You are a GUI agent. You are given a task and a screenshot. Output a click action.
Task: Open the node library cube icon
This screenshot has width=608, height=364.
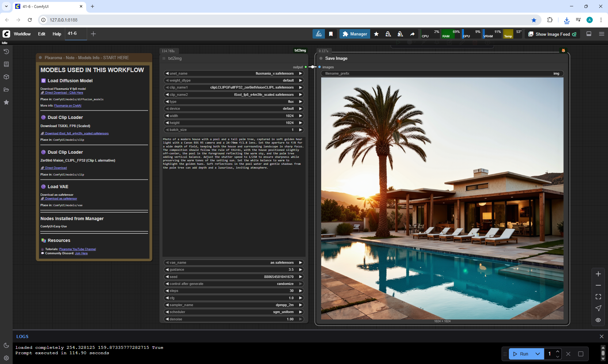point(6,77)
